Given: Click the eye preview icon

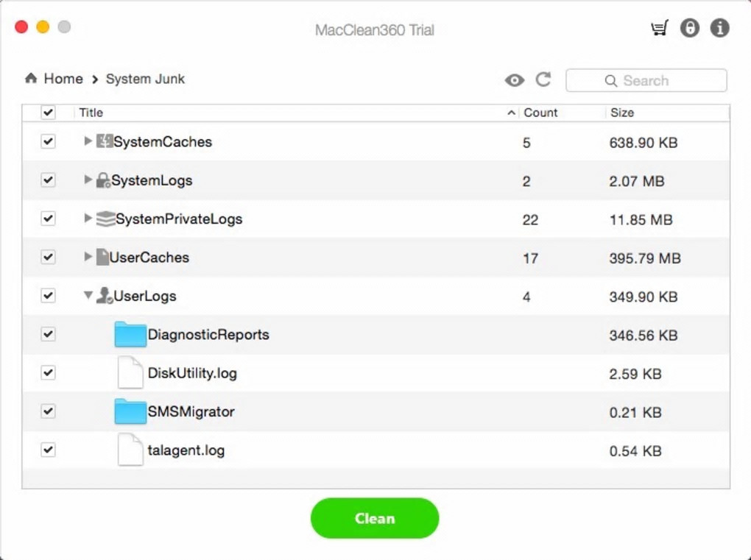Looking at the screenshot, I should pyautogui.click(x=515, y=80).
